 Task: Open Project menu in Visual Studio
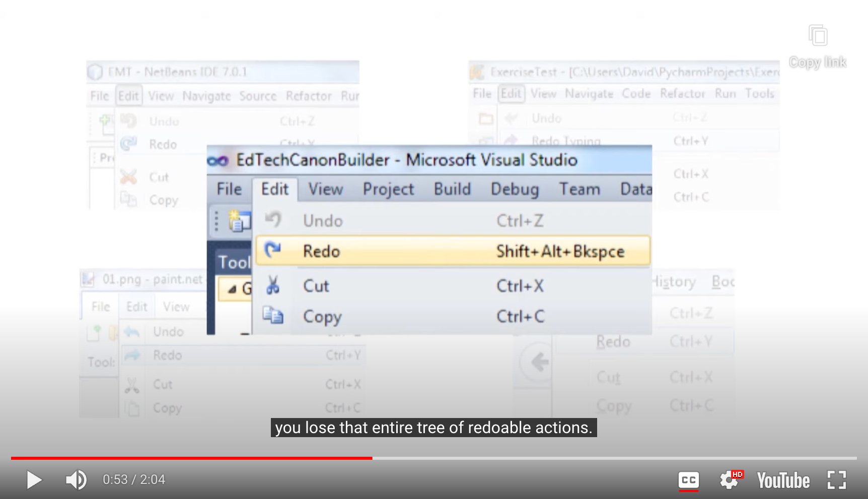(x=388, y=189)
